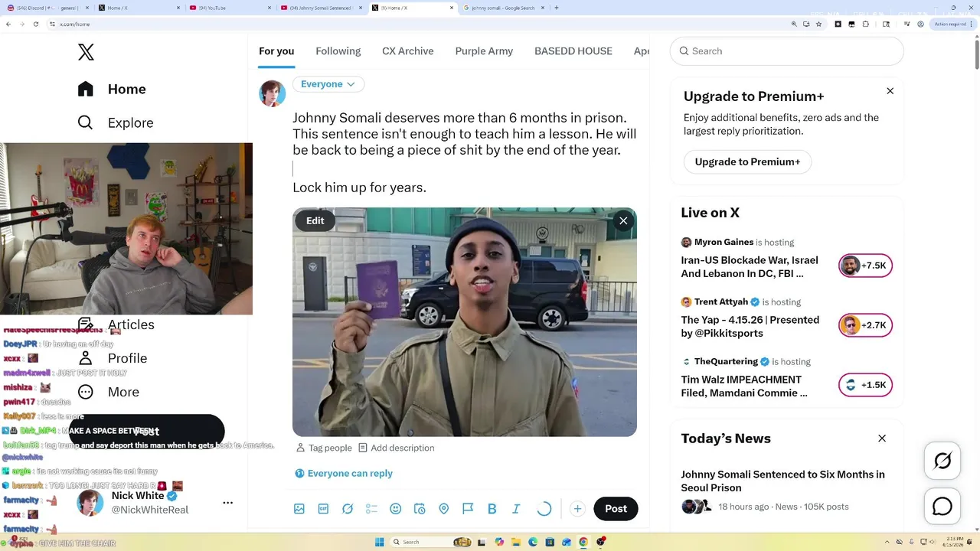Open the BASEDD HOUSE tab
This screenshot has height=551, width=980.
point(573,51)
